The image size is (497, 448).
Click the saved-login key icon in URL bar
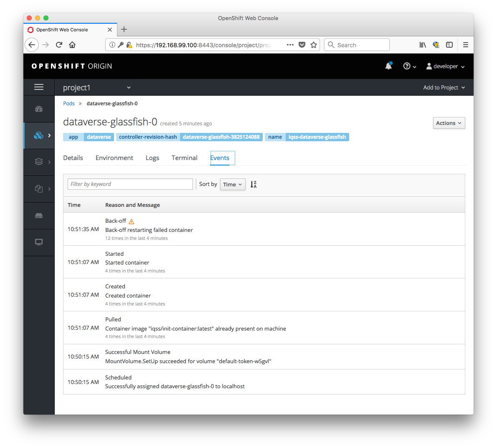pos(120,45)
